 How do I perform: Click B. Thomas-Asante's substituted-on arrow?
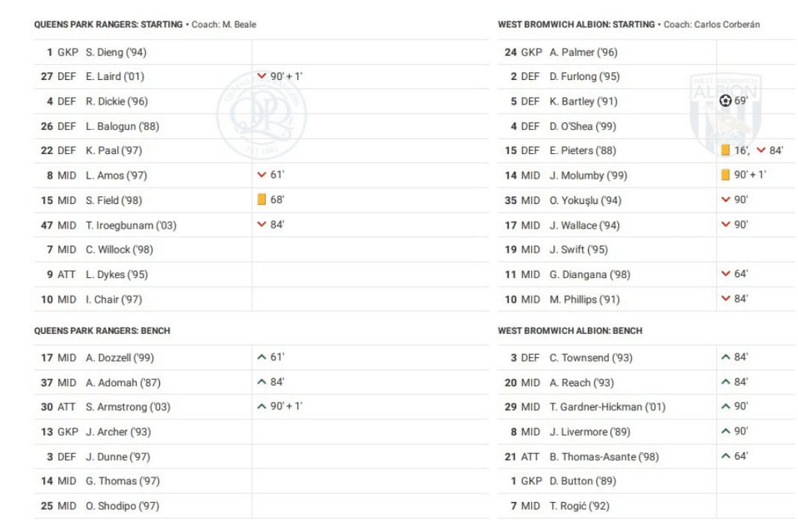tap(726, 456)
